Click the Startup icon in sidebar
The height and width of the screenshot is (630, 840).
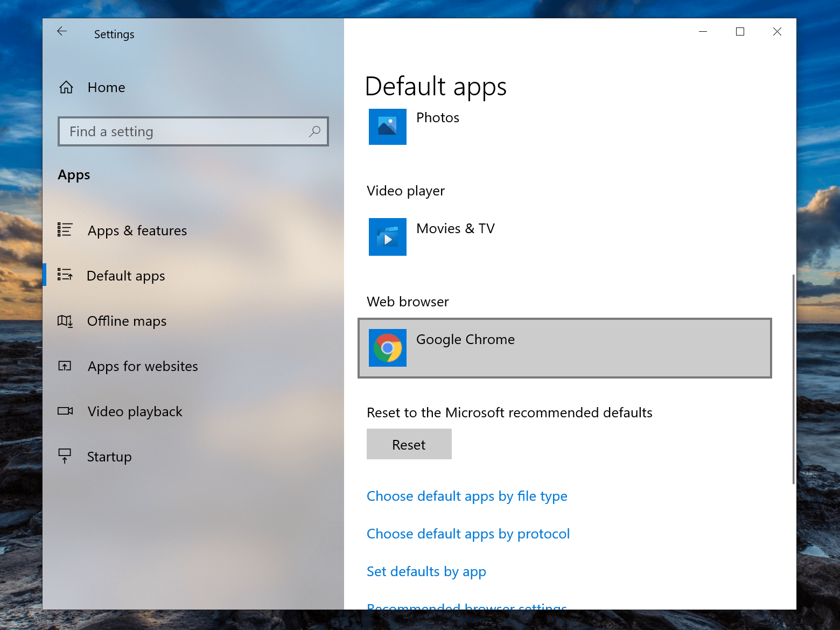click(65, 456)
